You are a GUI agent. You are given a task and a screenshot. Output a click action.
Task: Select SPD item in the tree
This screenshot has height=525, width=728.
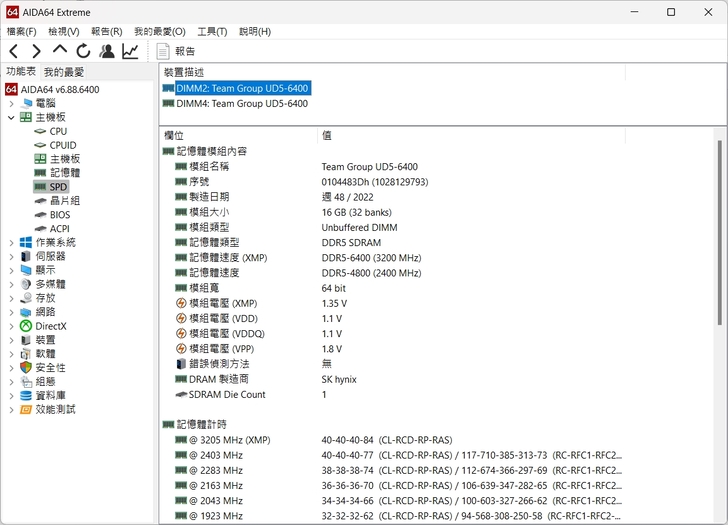click(58, 187)
